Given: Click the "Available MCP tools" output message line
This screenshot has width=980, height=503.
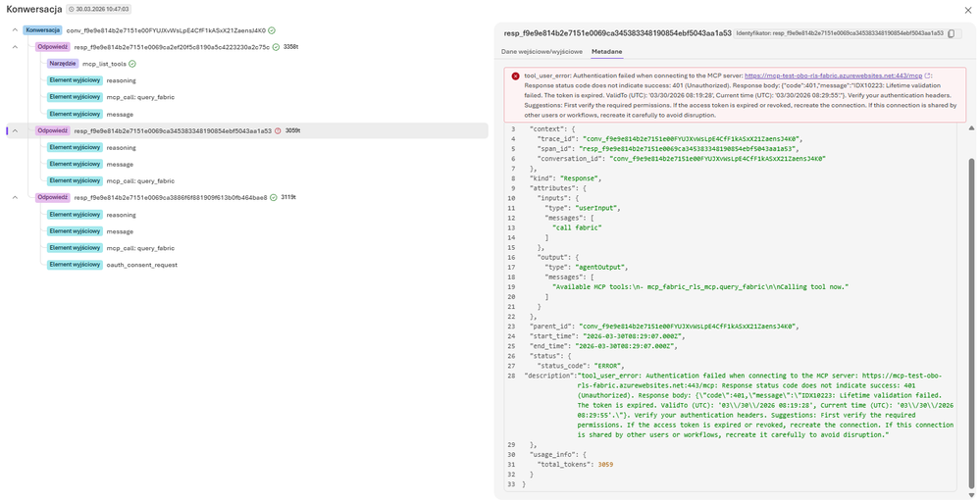Looking at the screenshot, I should (x=700, y=287).
